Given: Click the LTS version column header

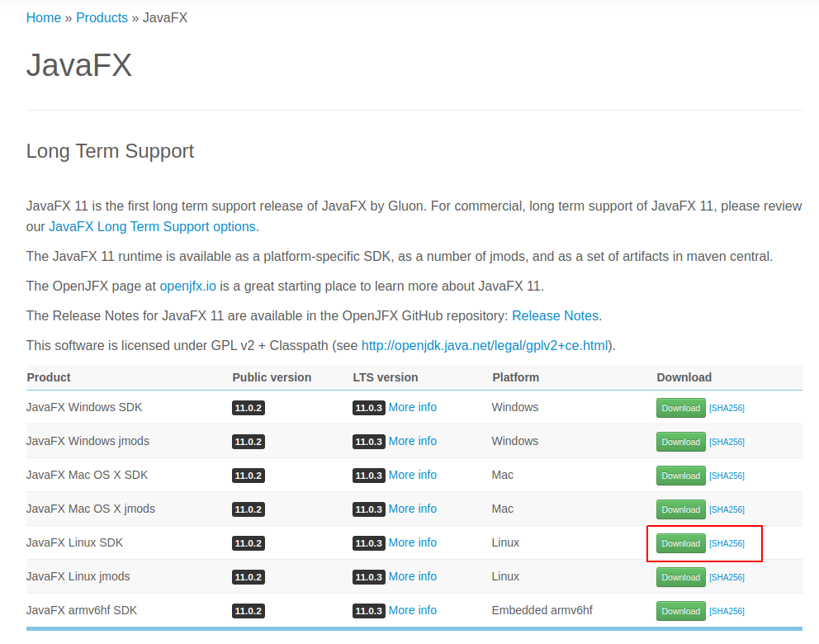Looking at the screenshot, I should click(386, 377).
